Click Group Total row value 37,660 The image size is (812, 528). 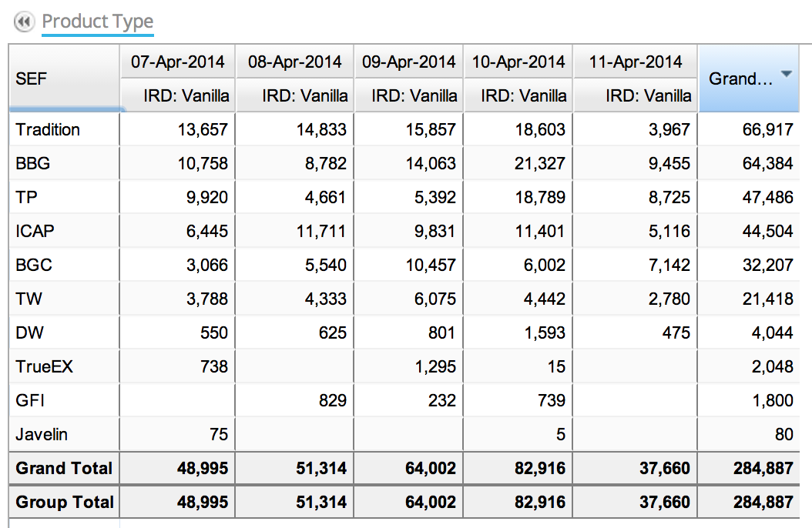[664, 502]
